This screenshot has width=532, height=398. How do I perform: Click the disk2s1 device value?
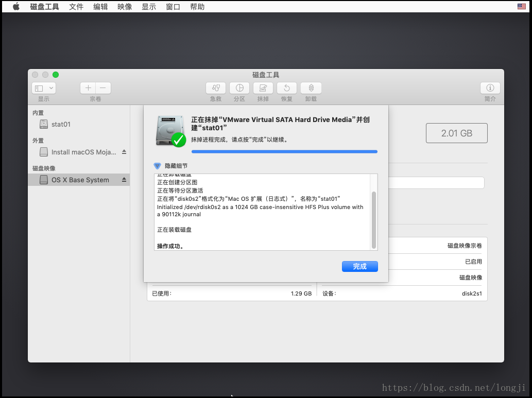point(472,293)
